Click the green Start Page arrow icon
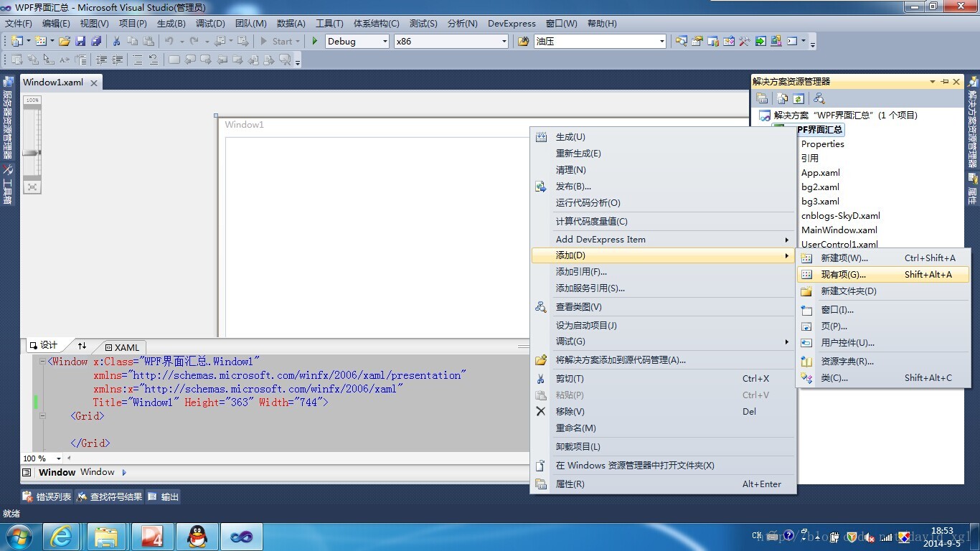 click(x=760, y=41)
